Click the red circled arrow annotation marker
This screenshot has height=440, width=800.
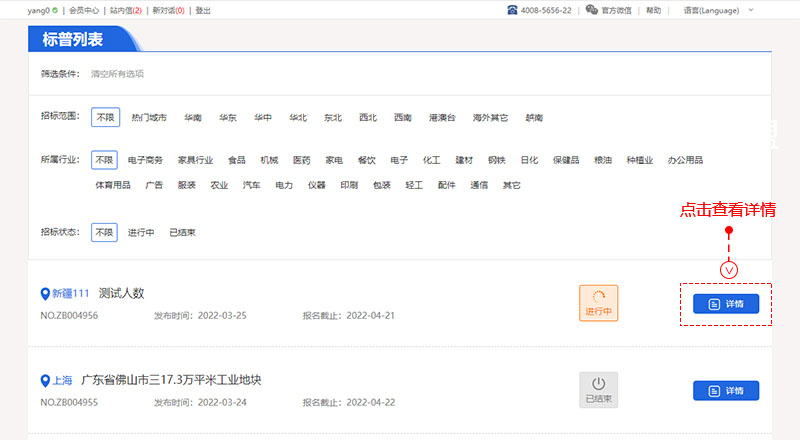coord(729,269)
